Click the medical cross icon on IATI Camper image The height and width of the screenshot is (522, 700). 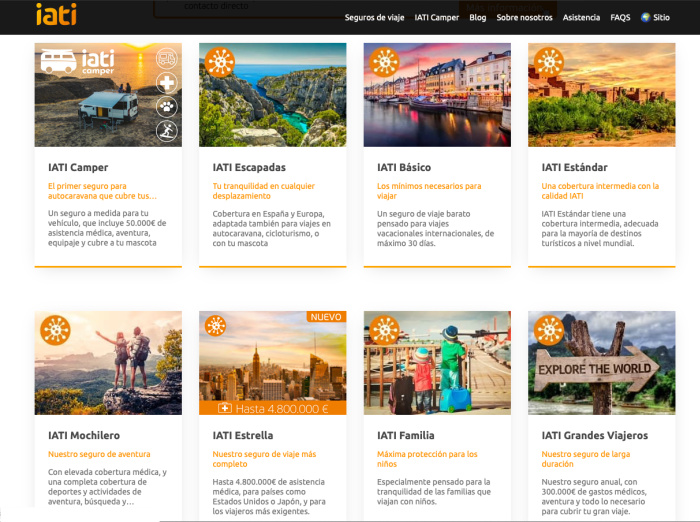(x=167, y=83)
